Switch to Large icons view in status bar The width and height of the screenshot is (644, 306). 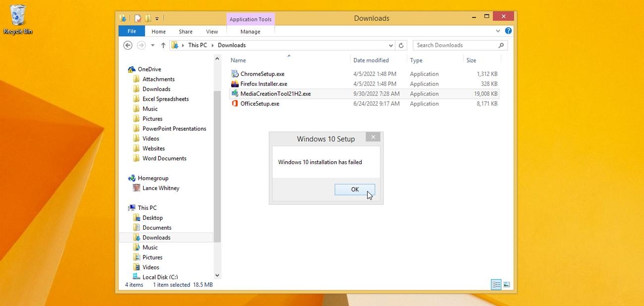click(x=506, y=285)
